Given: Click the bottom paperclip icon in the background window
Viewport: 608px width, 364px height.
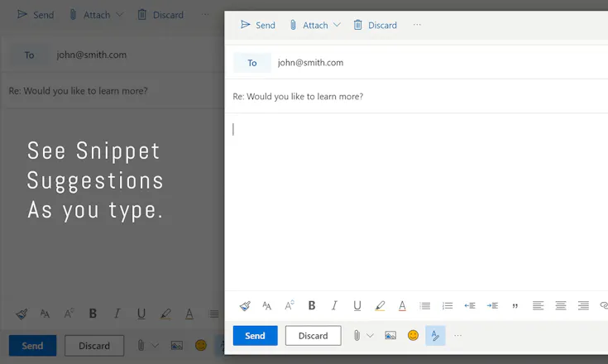Looking at the screenshot, I should 141,346.
